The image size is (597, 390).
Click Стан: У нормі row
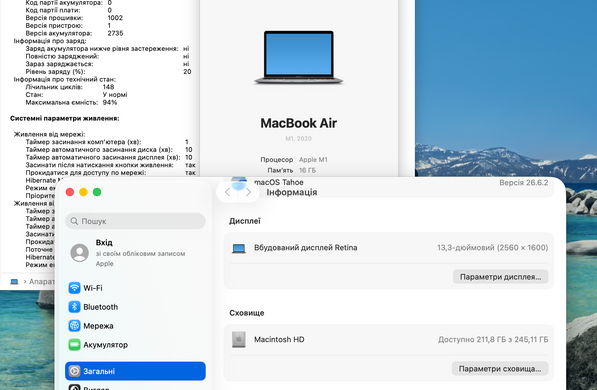click(x=77, y=94)
